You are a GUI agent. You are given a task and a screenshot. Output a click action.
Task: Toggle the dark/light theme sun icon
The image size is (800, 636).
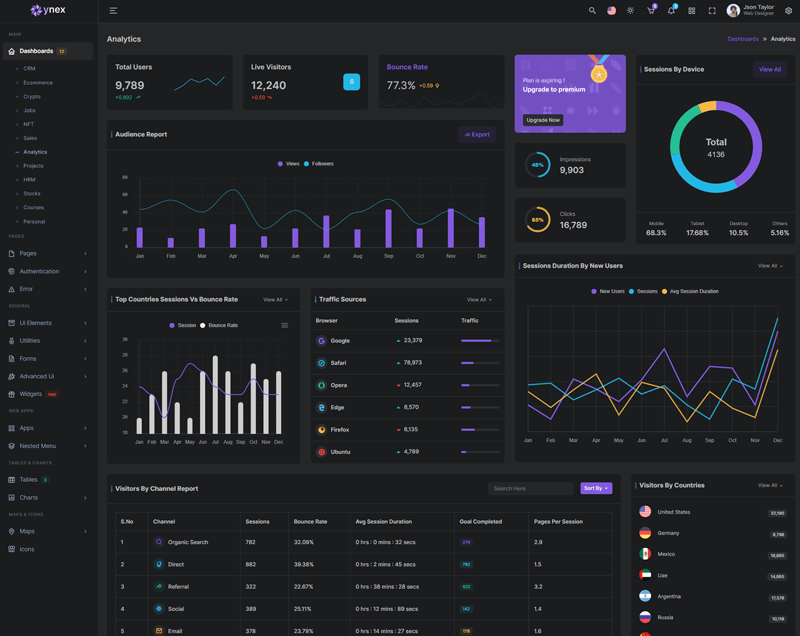[630, 11]
